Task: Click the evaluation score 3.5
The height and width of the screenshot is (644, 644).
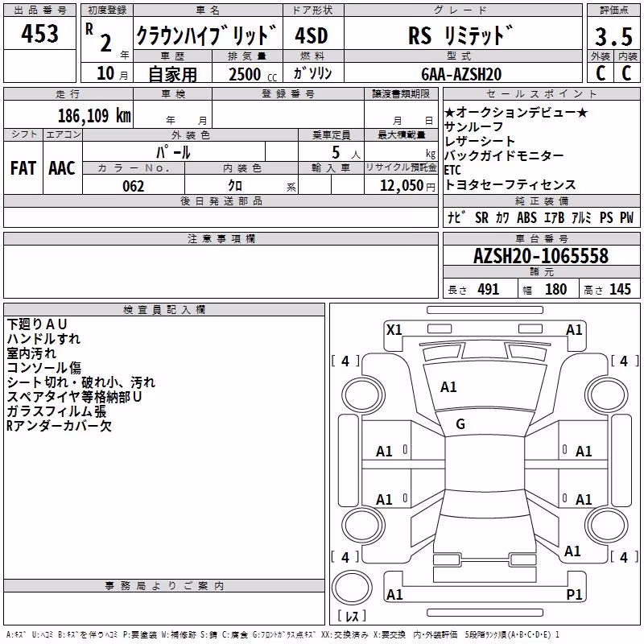Action: (x=613, y=36)
